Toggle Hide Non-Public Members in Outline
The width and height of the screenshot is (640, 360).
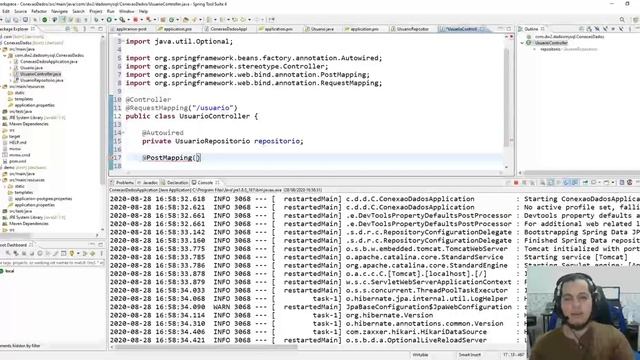point(613,29)
